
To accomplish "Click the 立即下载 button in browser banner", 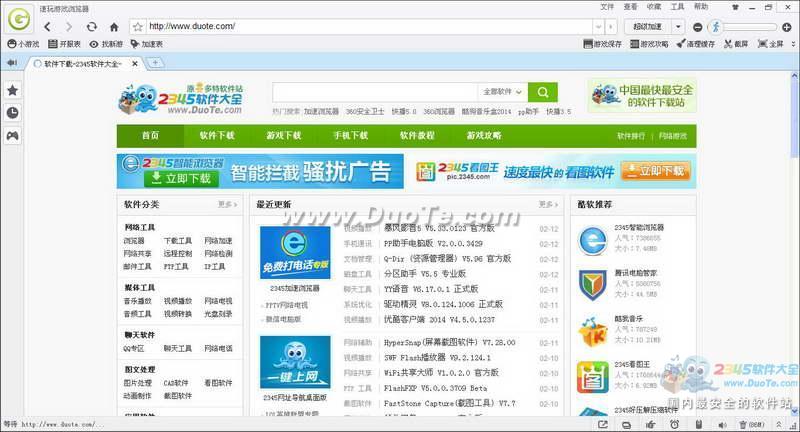I will (x=182, y=178).
